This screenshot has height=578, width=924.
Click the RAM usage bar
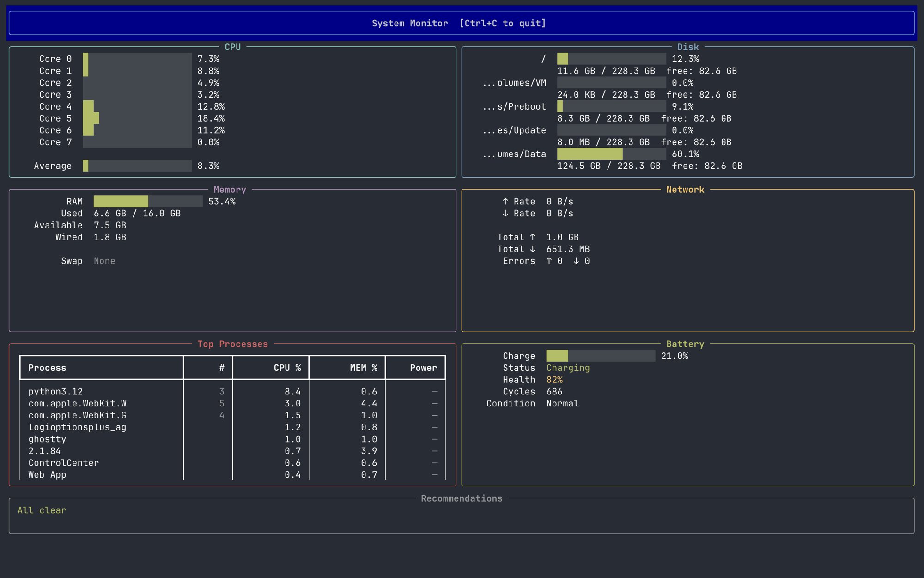pos(148,201)
